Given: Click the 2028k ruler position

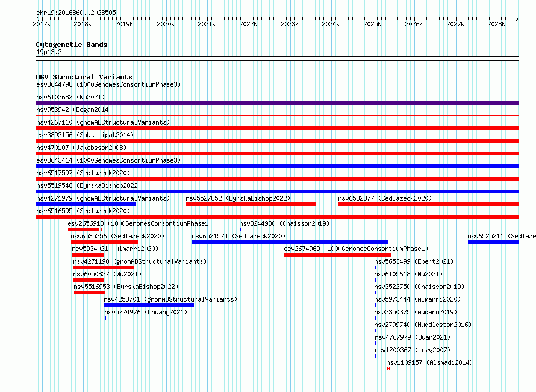Looking at the screenshot, I should pos(496,24).
